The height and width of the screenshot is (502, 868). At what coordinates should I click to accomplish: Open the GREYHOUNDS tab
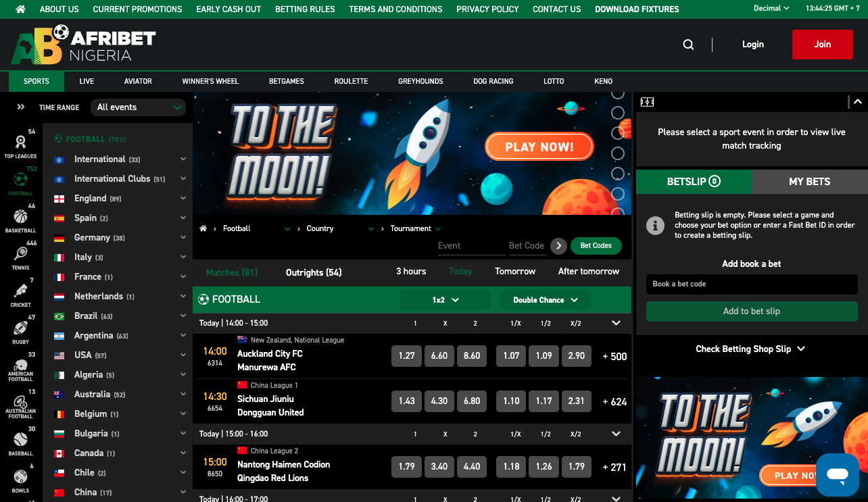[420, 81]
